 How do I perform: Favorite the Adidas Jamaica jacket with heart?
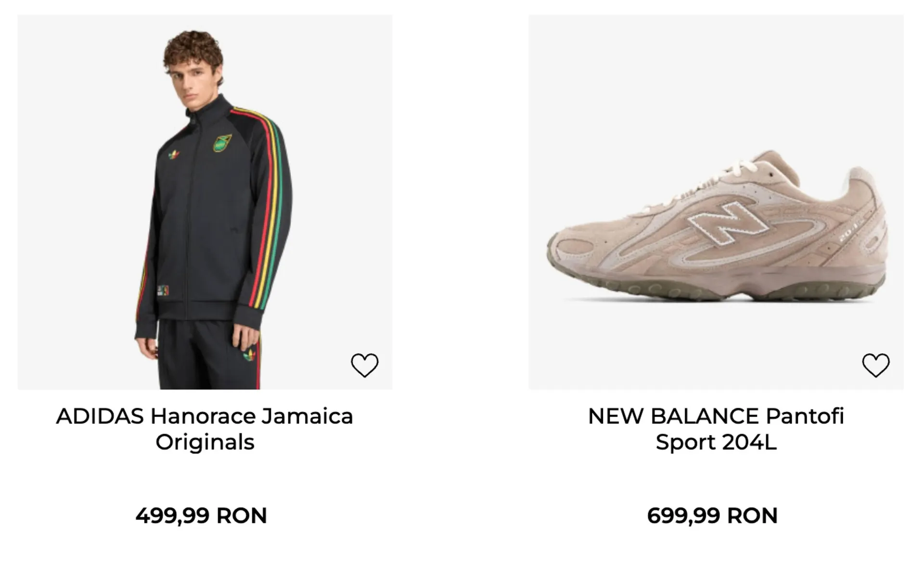click(x=364, y=365)
